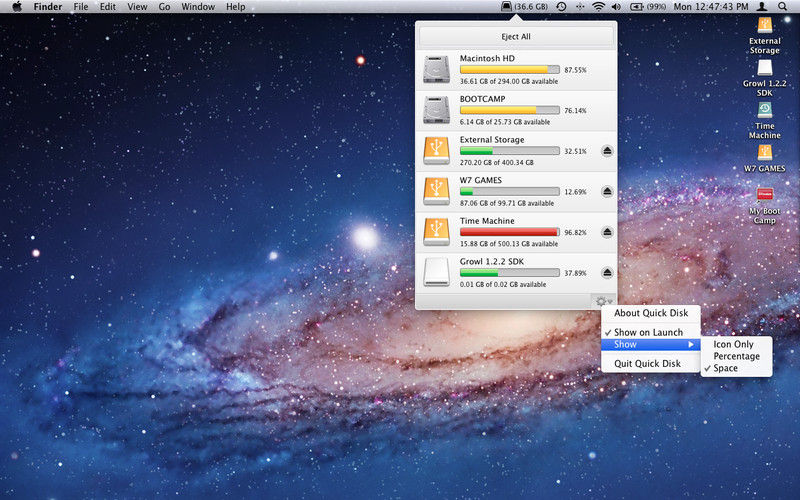
Task: Choose Quit Quick Disk
Action: point(651,363)
